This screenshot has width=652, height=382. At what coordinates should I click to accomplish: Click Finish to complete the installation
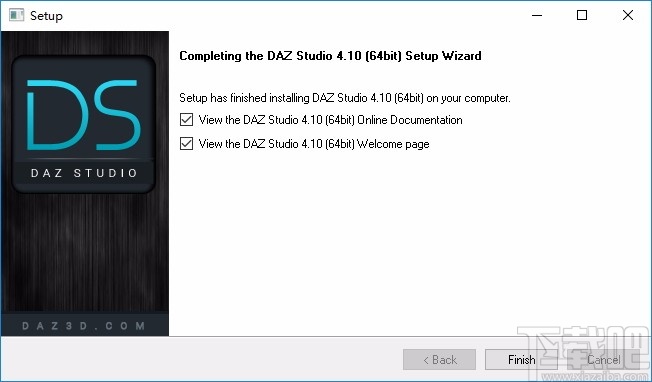(521, 360)
